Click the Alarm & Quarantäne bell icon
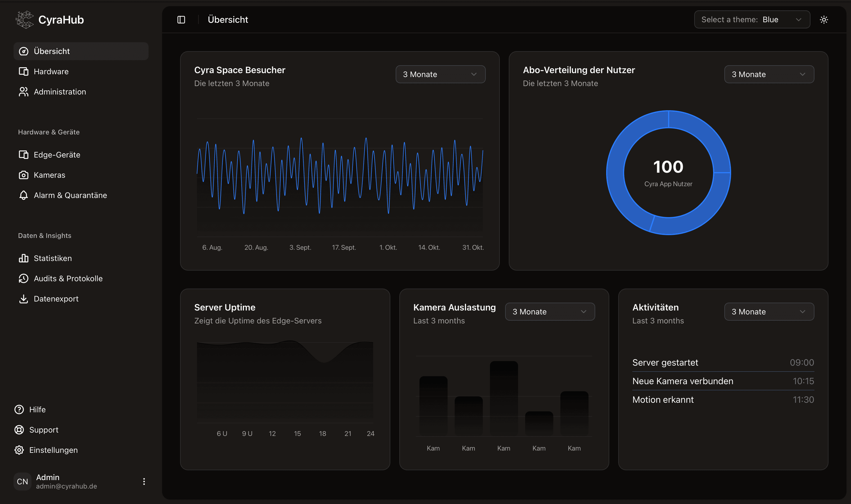This screenshot has width=851, height=504. (x=23, y=195)
